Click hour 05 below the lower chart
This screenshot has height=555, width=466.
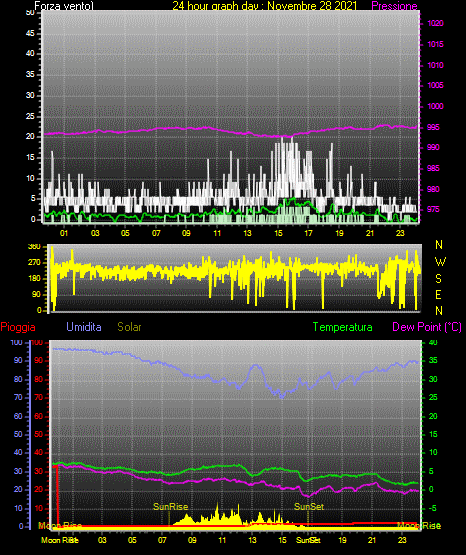[x=132, y=540]
